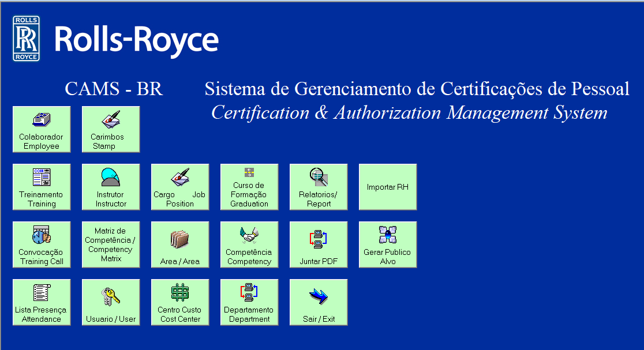The width and height of the screenshot is (644, 350).
Task: Open Lista Presença Attendance list
Action: coord(42,302)
